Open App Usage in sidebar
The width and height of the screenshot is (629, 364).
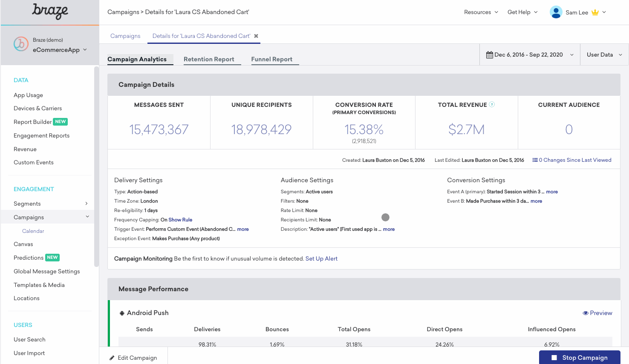[x=28, y=95]
